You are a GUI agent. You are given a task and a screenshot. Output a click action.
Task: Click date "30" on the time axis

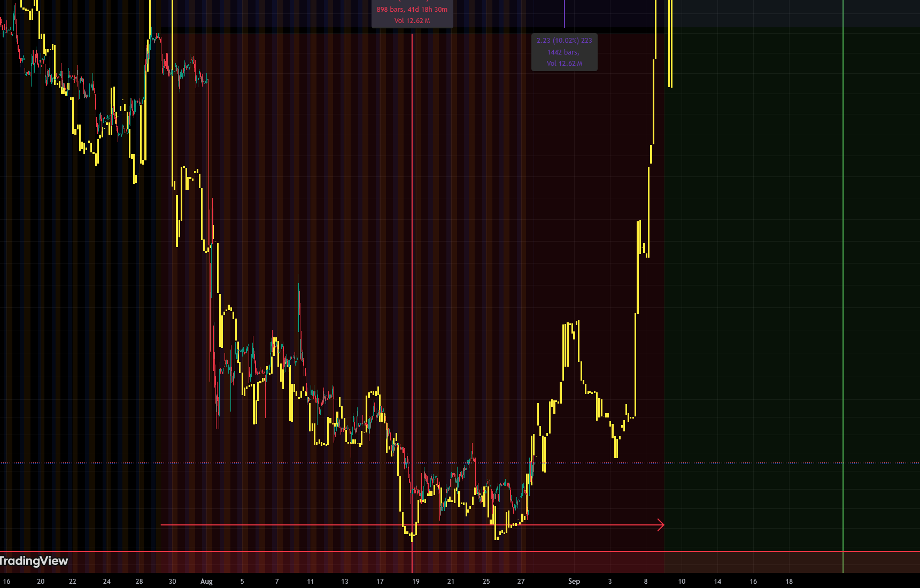click(x=172, y=582)
